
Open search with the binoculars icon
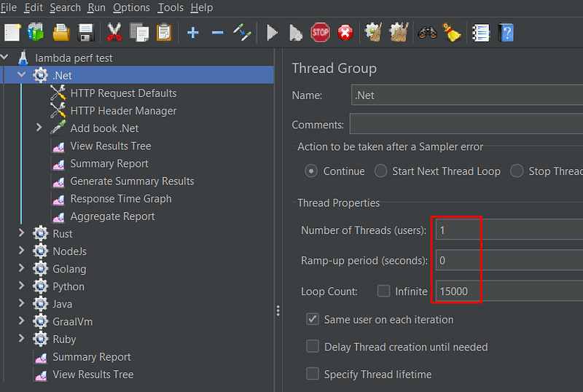(x=428, y=33)
